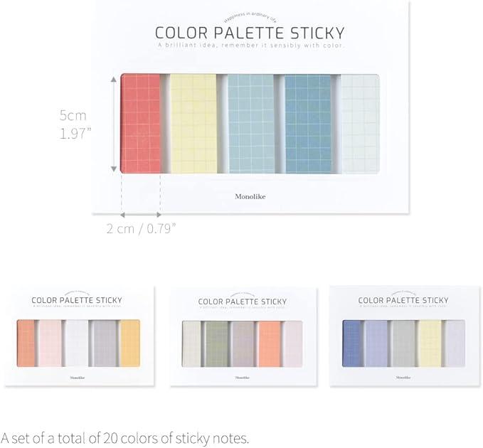Click the pale yellow note in bottom-right pack
Image resolution: width=483 pixels, height=448 pixels.
click(x=430, y=343)
